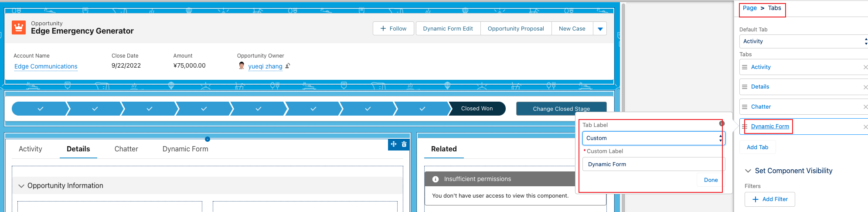868x212 pixels.
Task: Open the Activity tab entry in the Tabs list
Action: click(x=761, y=67)
